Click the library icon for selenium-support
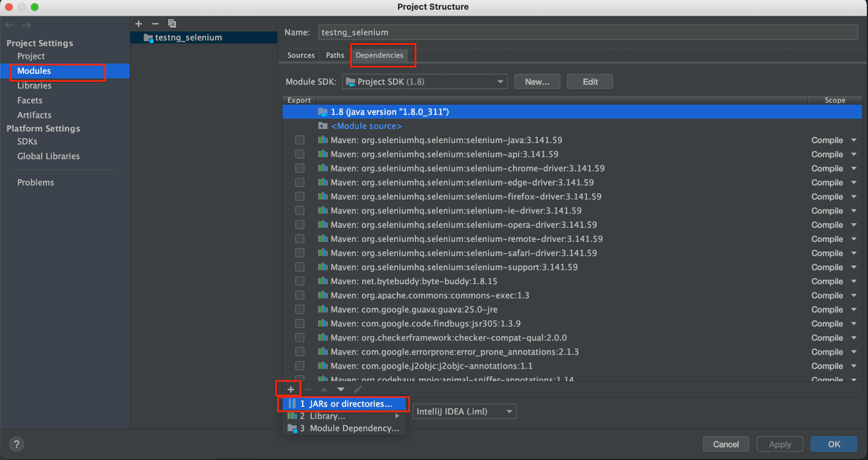The image size is (868, 460). 323,267
